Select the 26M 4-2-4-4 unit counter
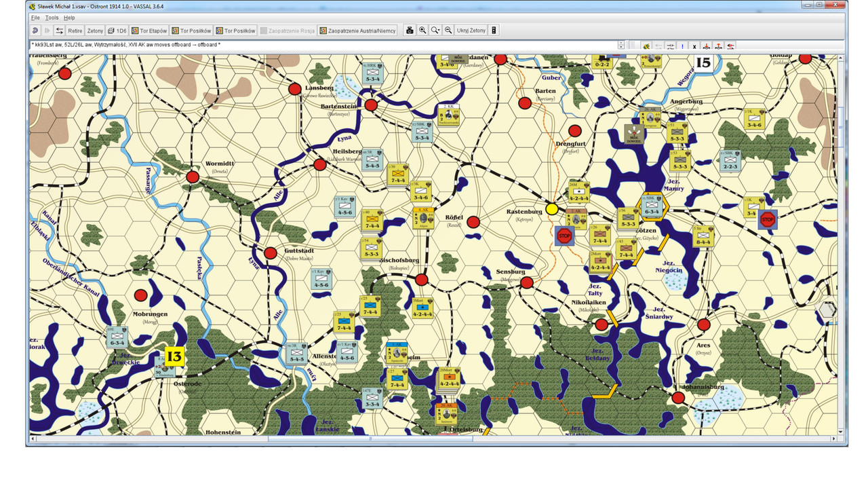This screenshot has height=484, width=868. click(x=578, y=191)
